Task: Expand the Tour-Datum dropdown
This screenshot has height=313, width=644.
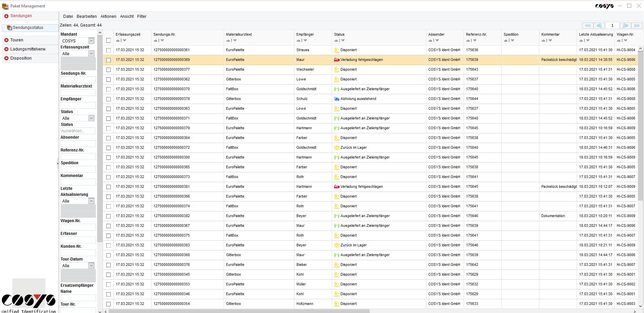Action: click(91, 266)
